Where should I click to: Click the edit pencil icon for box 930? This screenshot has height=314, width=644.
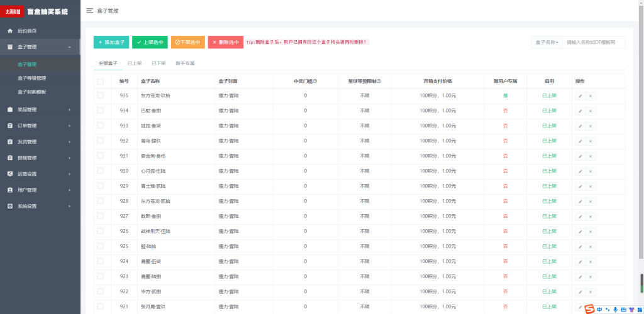click(x=580, y=171)
